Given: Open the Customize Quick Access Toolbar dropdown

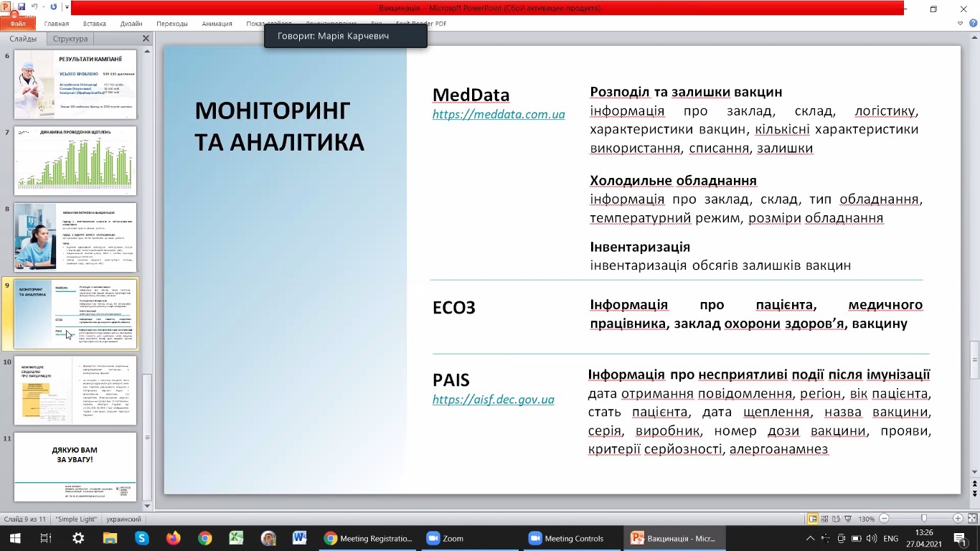Looking at the screenshot, I should point(67,7).
